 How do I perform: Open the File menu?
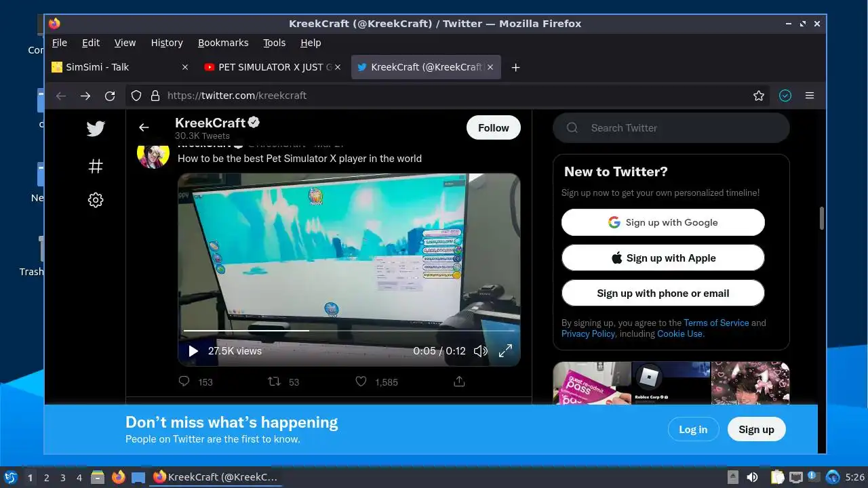pyautogui.click(x=60, y=43)
